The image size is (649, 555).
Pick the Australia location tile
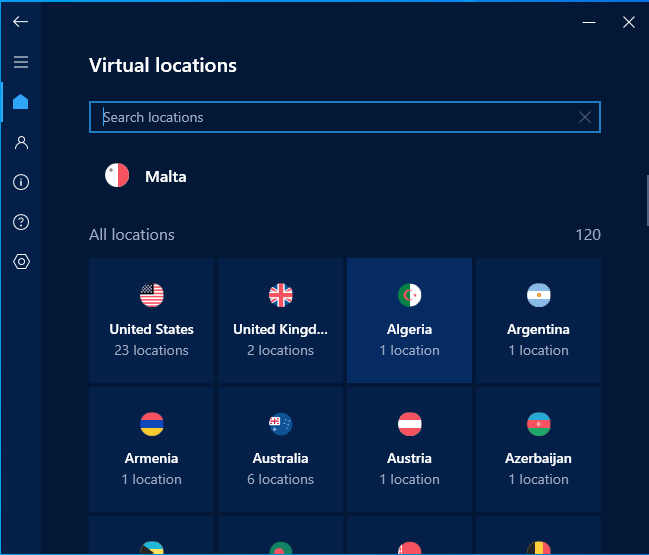(x=280, y=449)
